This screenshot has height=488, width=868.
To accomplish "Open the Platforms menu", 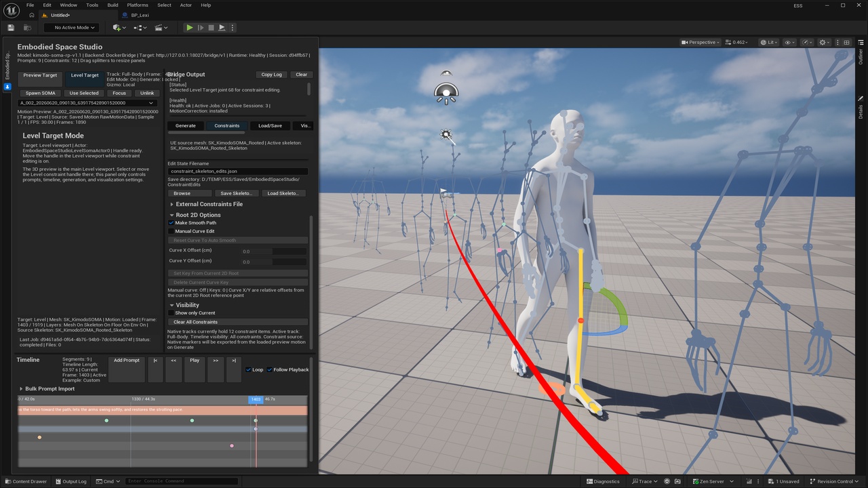I will pos(138,5).
